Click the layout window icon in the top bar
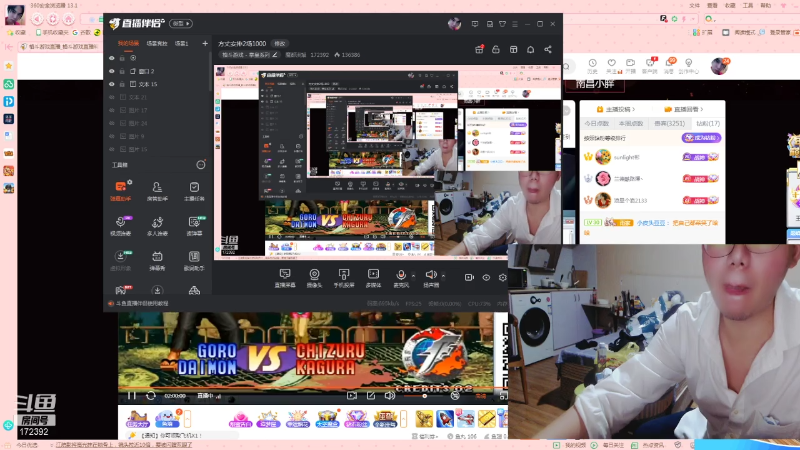Screen dimensions: 800x450 pos(513,49)
